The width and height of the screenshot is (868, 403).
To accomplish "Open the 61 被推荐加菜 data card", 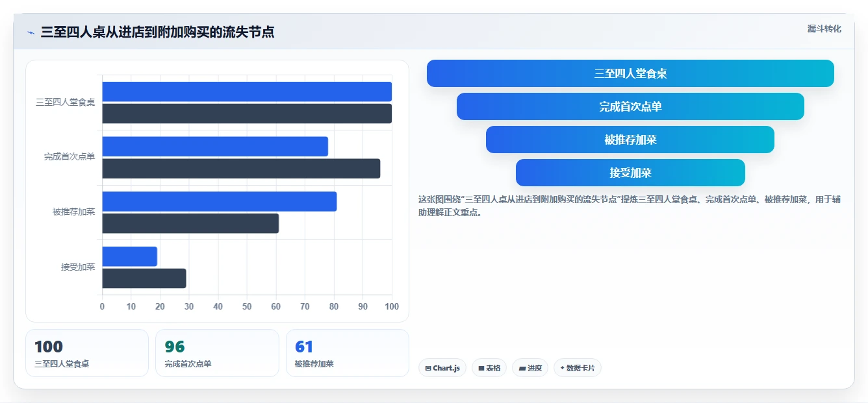I will 348,353.
